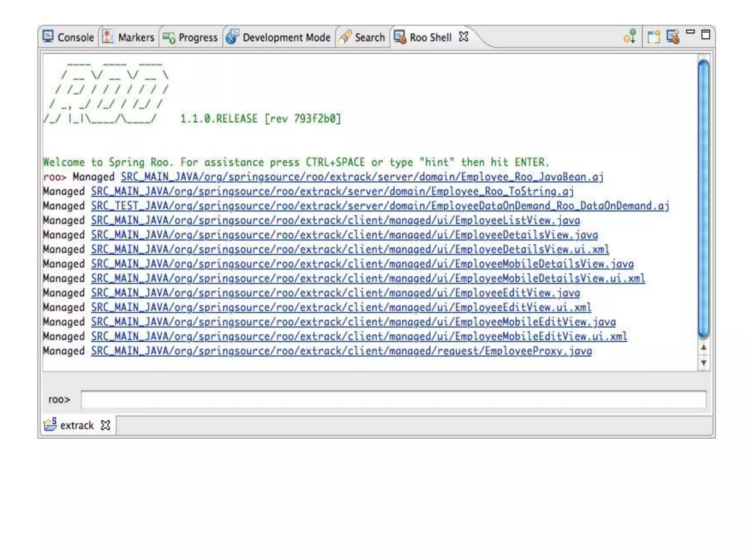Close the extrack shell tab
Viewport: 747px width, 560px height.
tap(105, 425)
